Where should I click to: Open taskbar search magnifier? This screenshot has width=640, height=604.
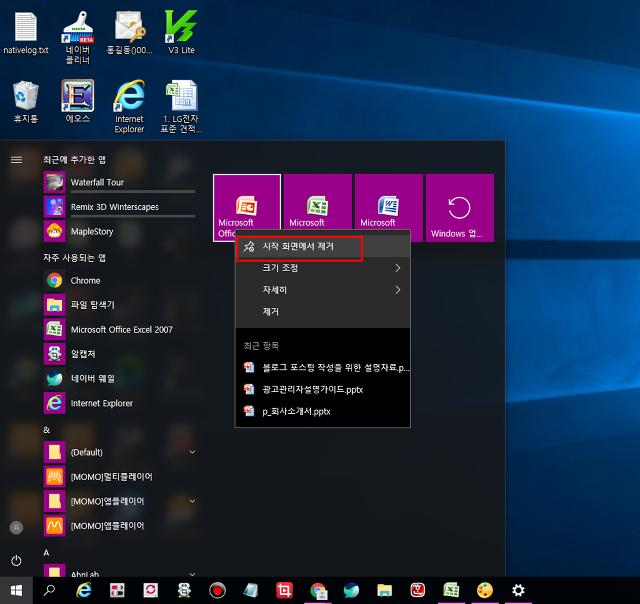[49, 590]
